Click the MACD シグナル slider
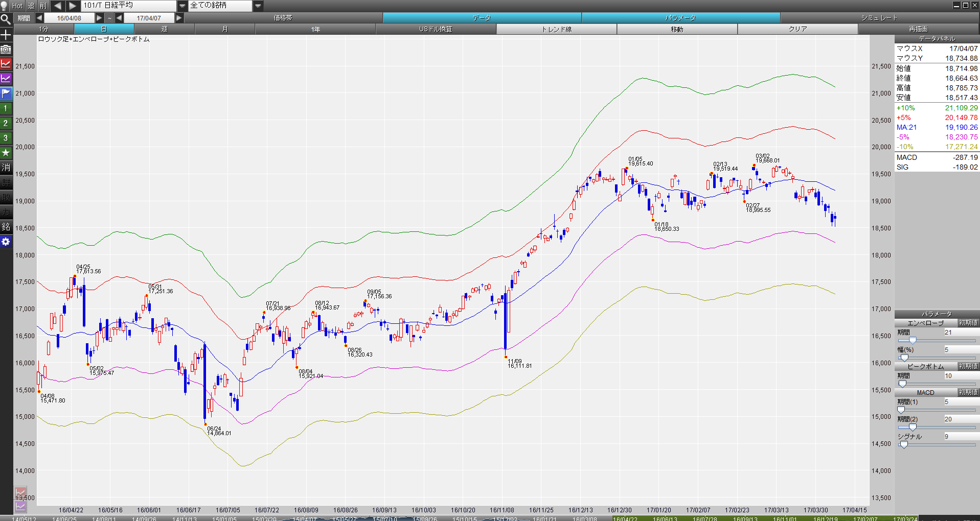The width and height of the screenshot is (980, 521). [937, 444]
